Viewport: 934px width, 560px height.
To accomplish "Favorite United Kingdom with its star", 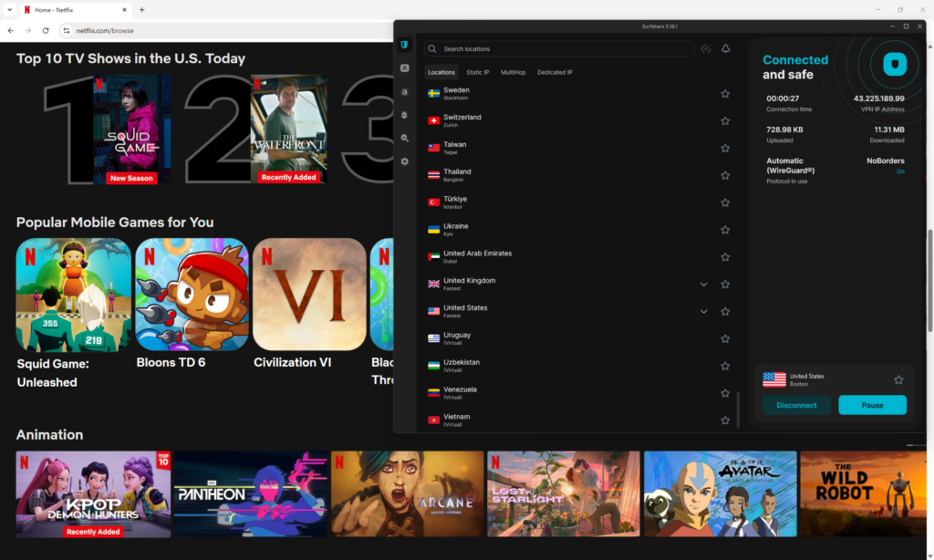I will pyautogui.click(x=725, y=285).
